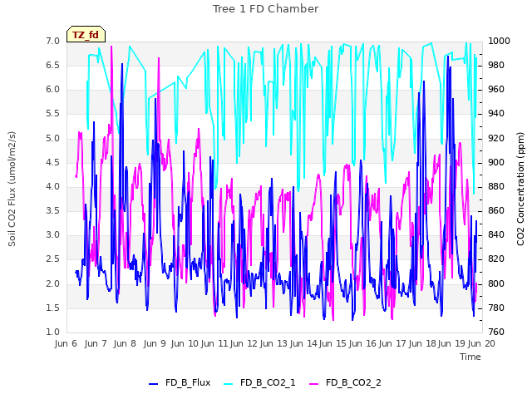The image size is (532, 399).
Task: Click the Jun 8 x-axis tick label
Action: tap(125, 343)
